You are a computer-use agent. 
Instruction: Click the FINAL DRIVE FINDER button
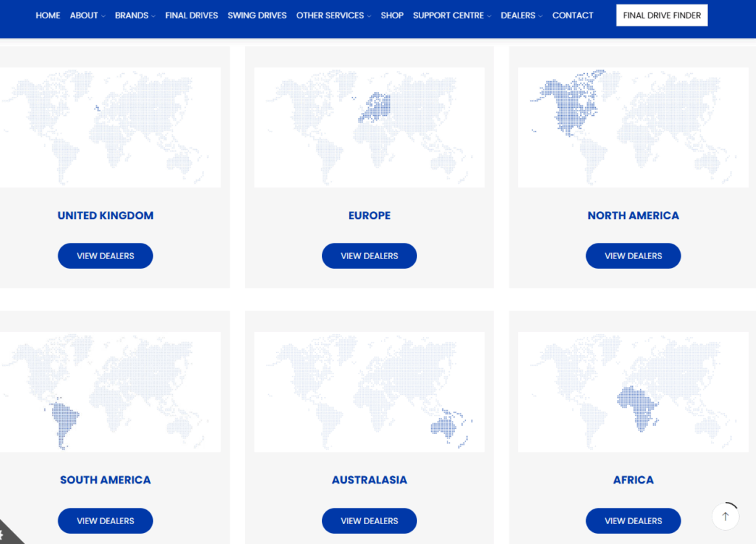661,15
